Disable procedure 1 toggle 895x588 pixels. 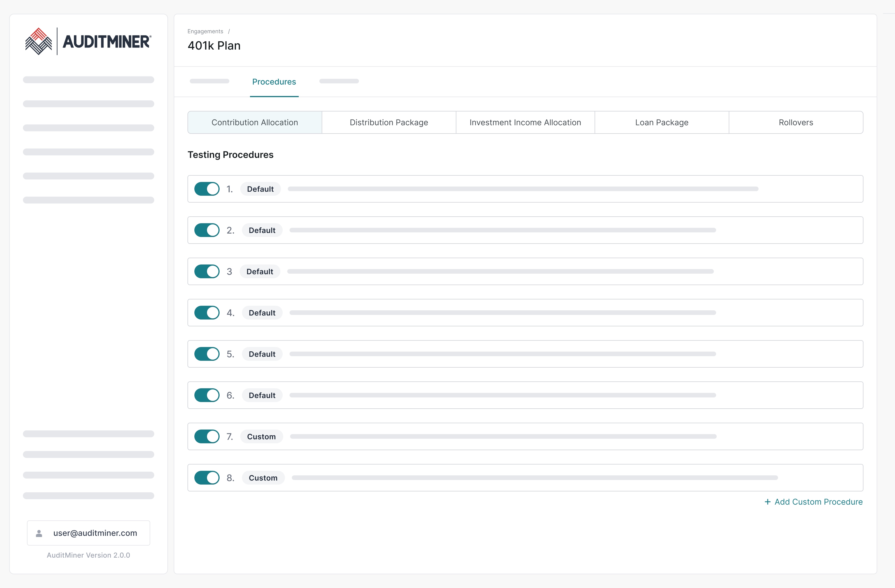207,189
